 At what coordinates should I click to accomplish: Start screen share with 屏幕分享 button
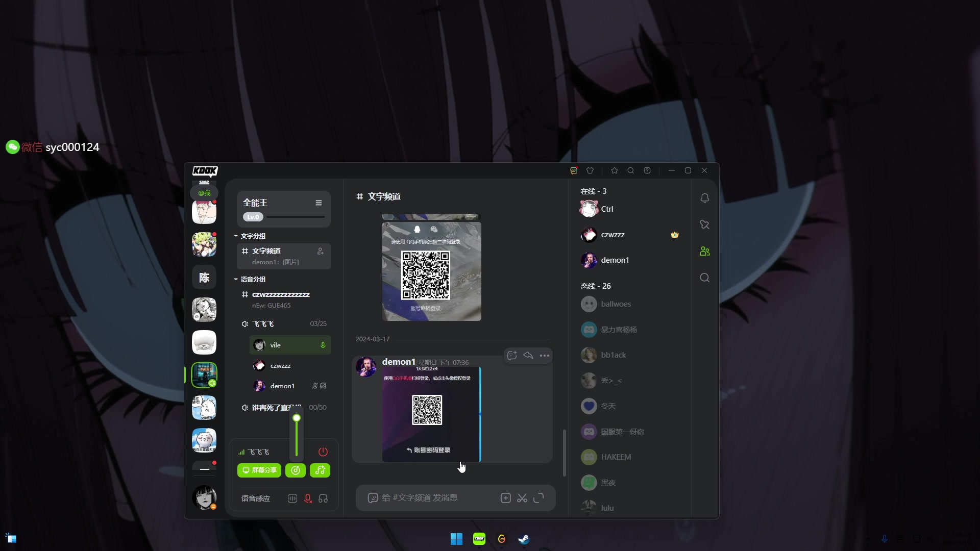click(259, 470)
